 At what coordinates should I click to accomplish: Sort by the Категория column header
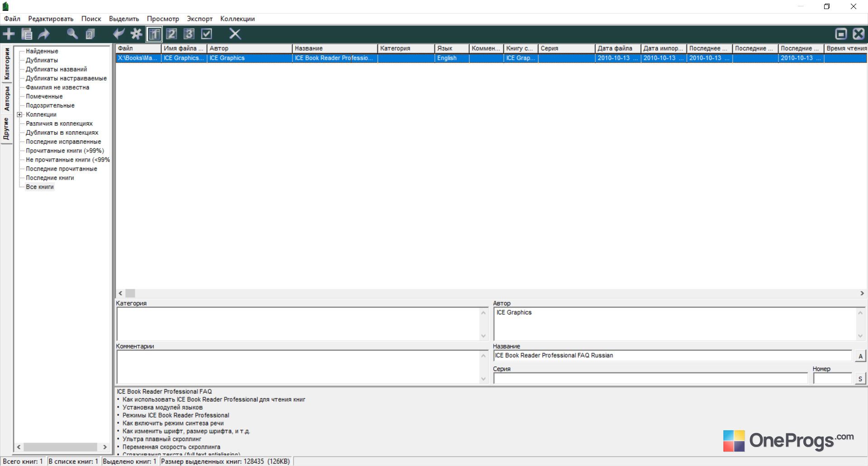click(406, 48)
